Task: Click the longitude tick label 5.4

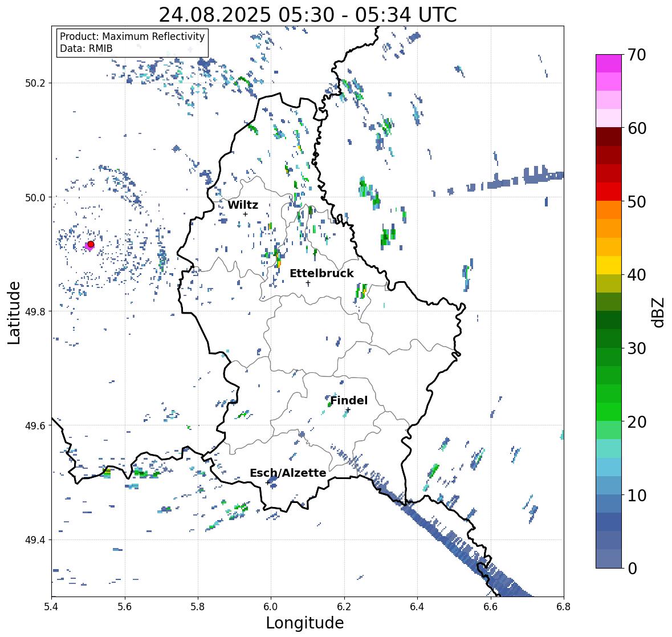Action: click(x=51, y=607)
